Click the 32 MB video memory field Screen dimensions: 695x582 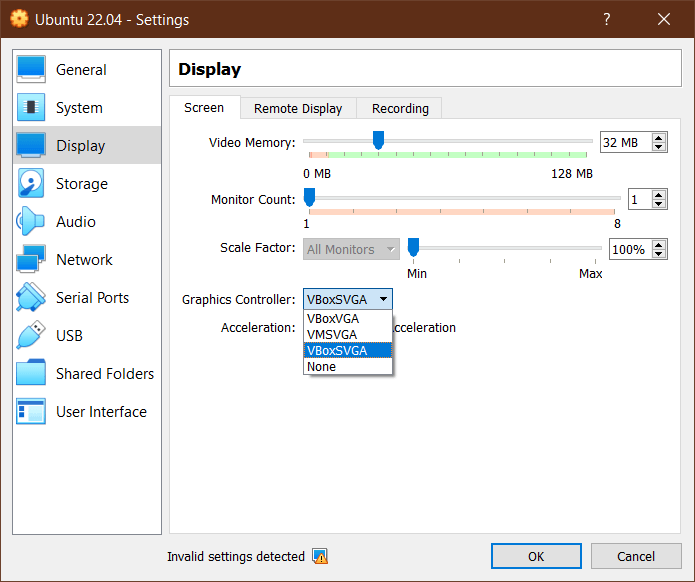[x=626, y=142]
